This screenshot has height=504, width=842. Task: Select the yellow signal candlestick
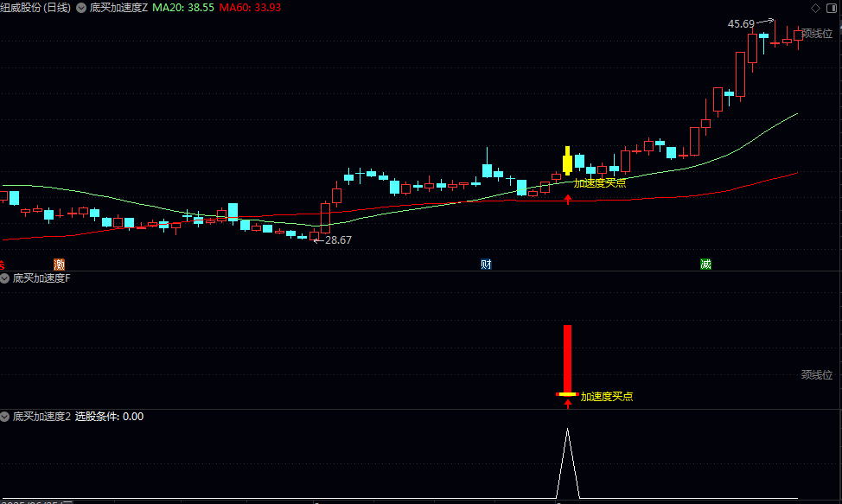pos(568,160)
